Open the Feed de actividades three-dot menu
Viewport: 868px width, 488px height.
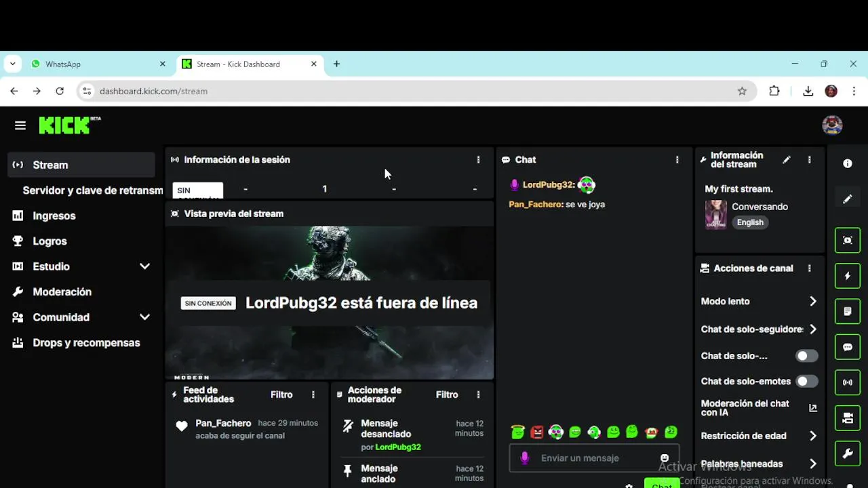coord(313,394)
